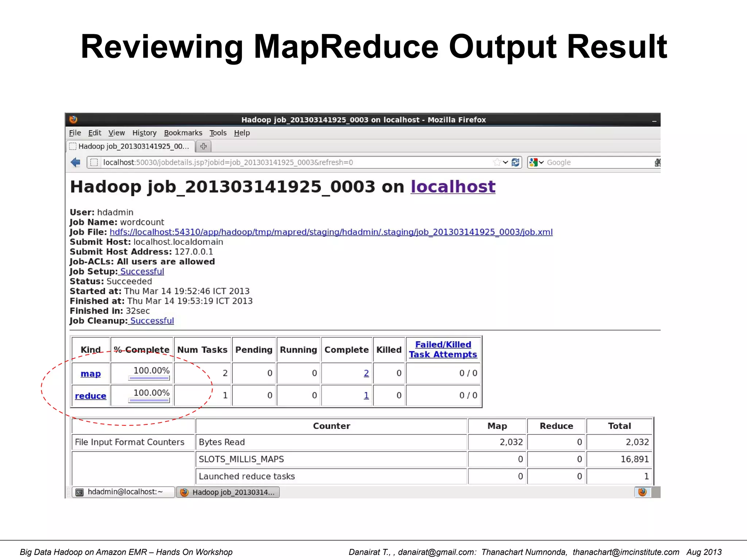Click the 'Pending' column header
This screenshot has height=560, width=747.
point(254,349)
